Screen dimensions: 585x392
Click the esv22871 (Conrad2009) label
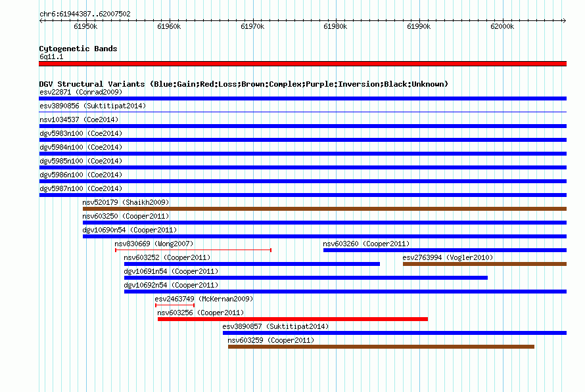pyautogui.click(x=81, y=92)
